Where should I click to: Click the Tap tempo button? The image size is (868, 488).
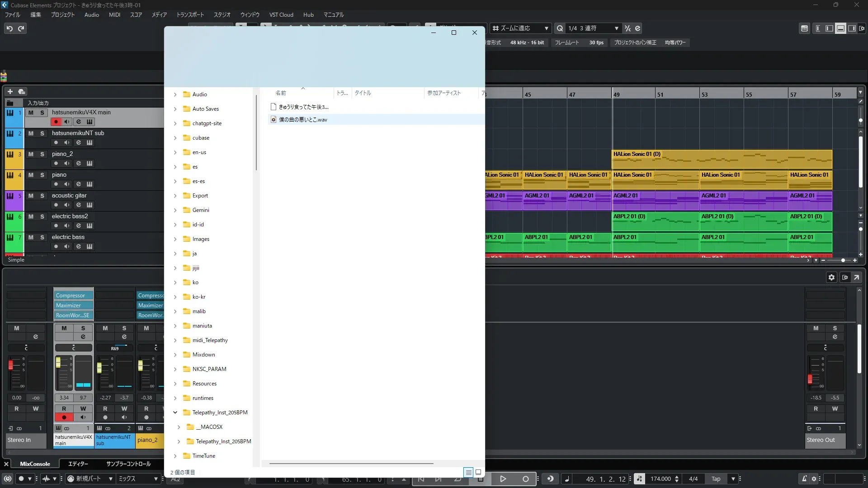[716, 479]
